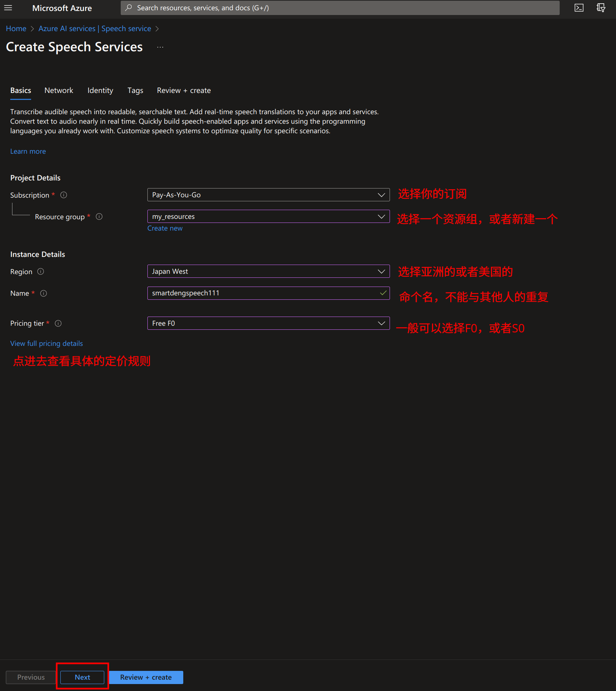Click the Previous button
Viewport: 616px width, 691px height.
(31, 677)
